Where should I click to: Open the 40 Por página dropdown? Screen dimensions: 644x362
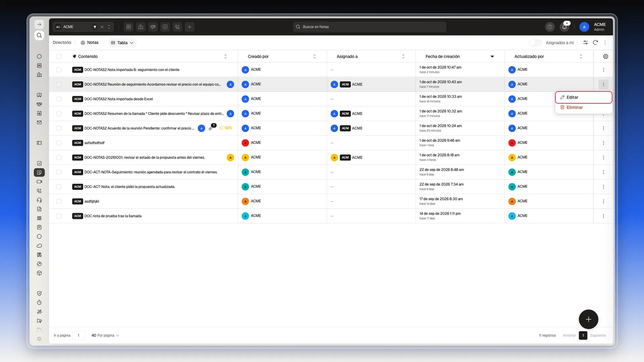point(105,336)
